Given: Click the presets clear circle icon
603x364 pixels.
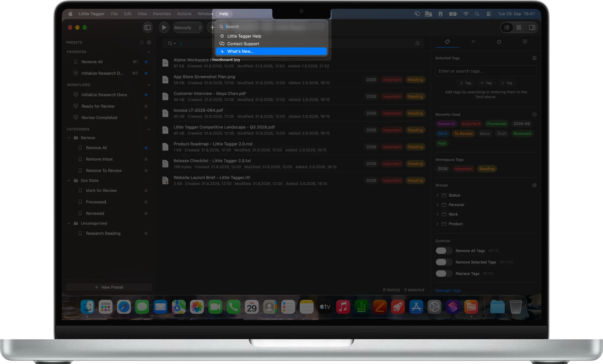Looking at the screenshot, I should coord(142,42).
